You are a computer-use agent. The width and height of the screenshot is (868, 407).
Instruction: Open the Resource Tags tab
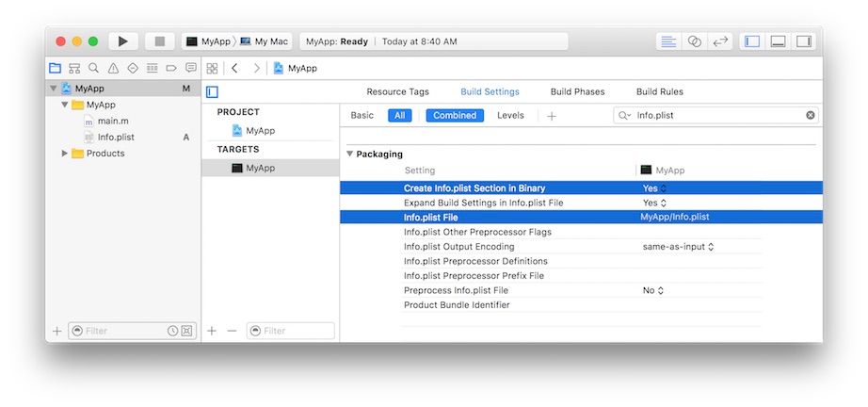click(397, 92)
